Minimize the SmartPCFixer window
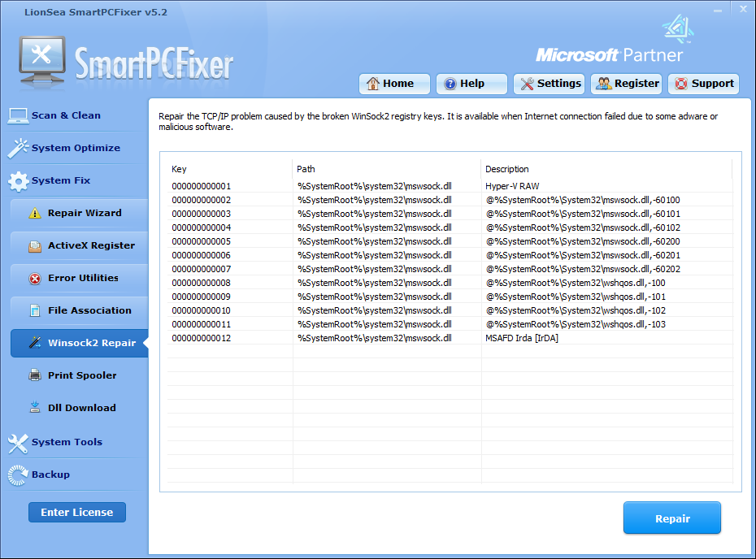 (x=718, y=10)
